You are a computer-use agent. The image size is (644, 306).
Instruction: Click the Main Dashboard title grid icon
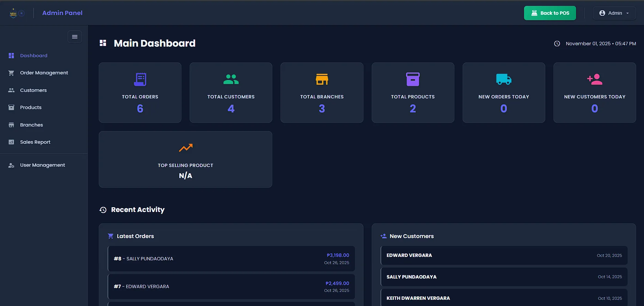pos(103,43)
